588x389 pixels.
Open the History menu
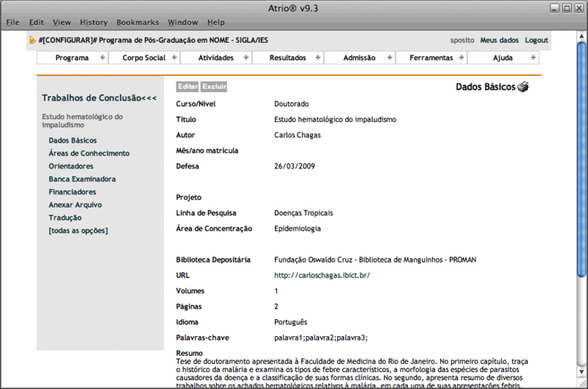pos(93,23)
